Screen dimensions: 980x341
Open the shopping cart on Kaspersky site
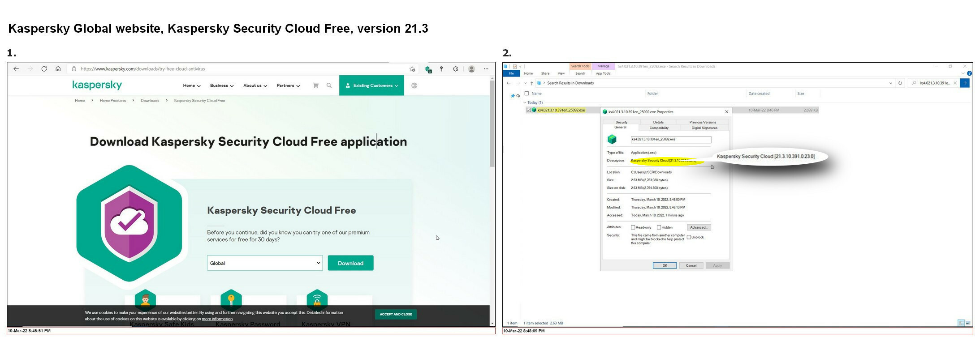(315, 85)
